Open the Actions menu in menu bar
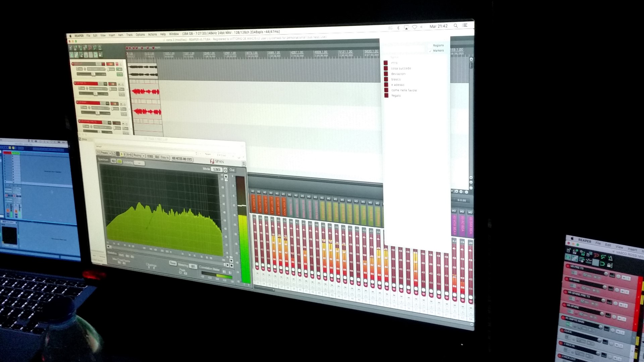This screenshot has height=362, width=644. pyautogui.click(x=152, y=35)
